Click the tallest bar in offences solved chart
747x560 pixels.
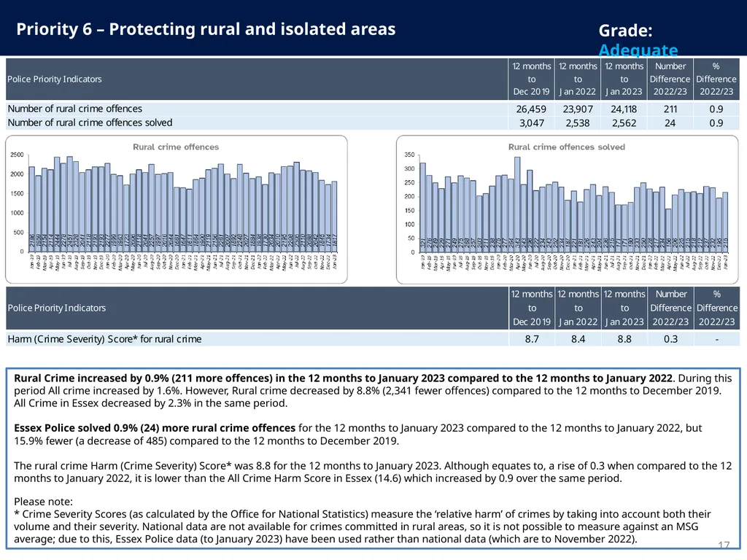coord(517,204)
